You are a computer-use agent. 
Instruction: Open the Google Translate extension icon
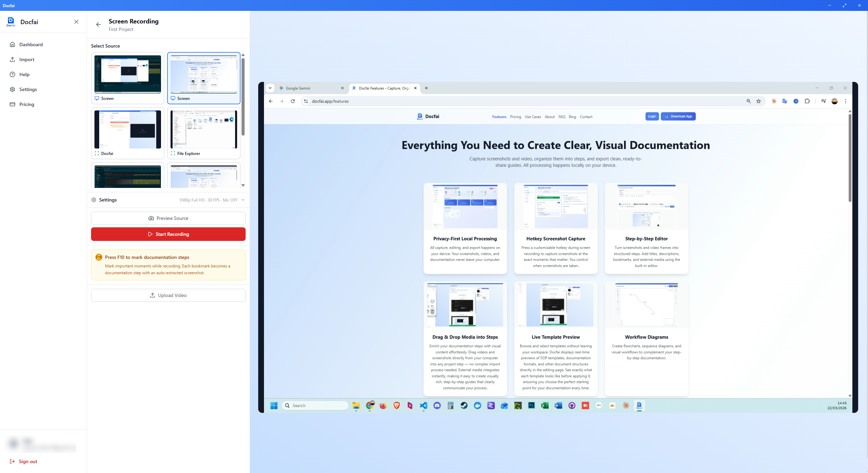click(x=785, y=101)
